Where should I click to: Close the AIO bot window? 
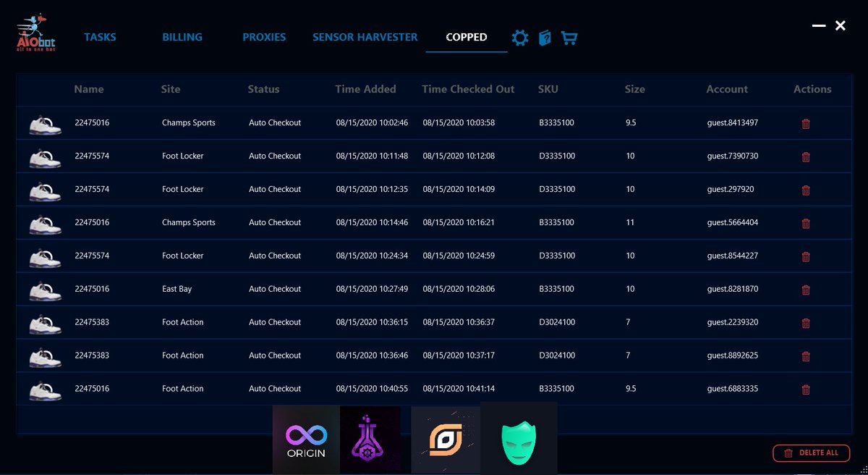(x=841, y=25)
